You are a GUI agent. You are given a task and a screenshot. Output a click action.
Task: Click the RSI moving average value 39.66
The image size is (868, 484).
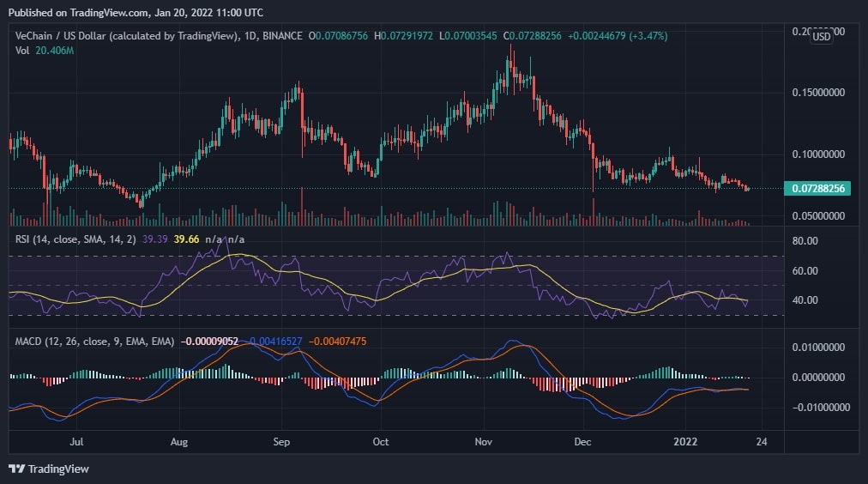[186, 239]
